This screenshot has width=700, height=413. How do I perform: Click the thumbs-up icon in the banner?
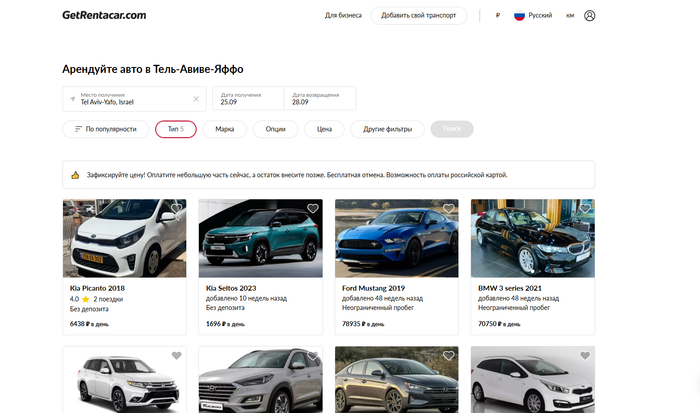[x=75, y=175]
